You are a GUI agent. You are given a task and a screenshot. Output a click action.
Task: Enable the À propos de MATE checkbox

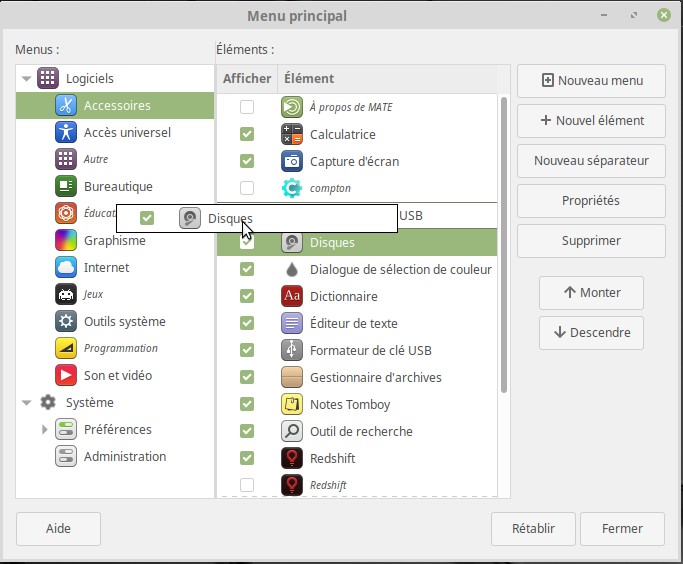point(247,107)
